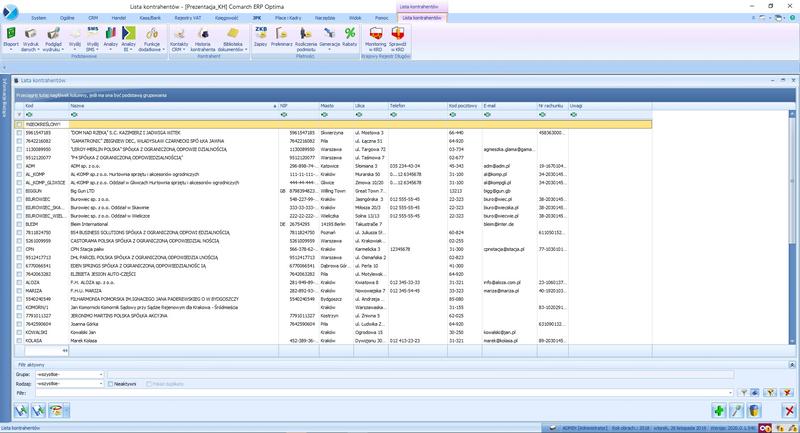Toggle the Nieaktywni checkbox
The image size is (800, 433).
click(109, 383)
